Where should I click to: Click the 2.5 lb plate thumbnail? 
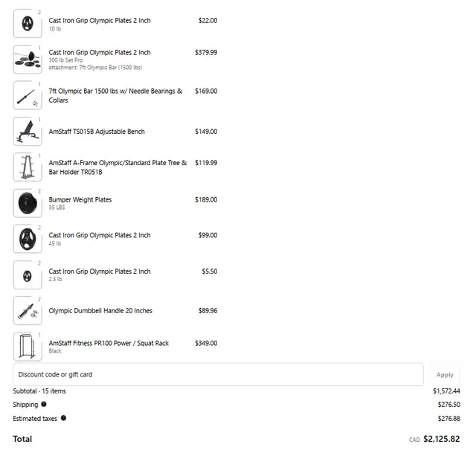point(28,275)
